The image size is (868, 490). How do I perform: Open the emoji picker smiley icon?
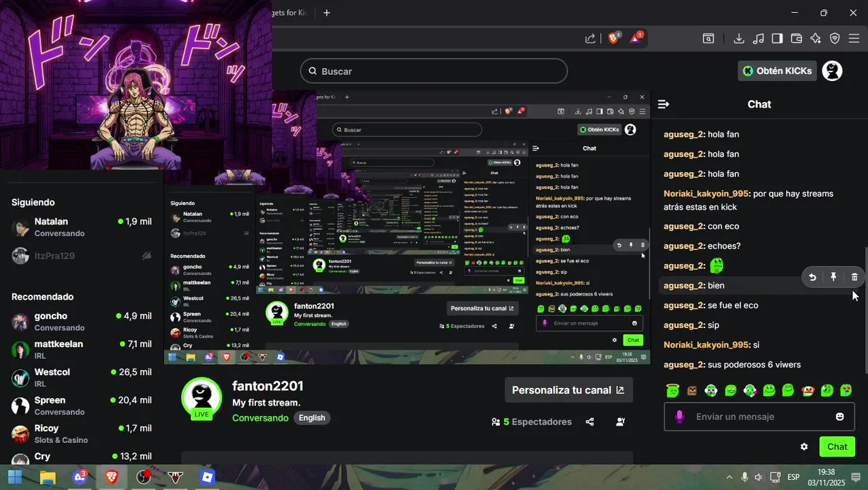839,416
